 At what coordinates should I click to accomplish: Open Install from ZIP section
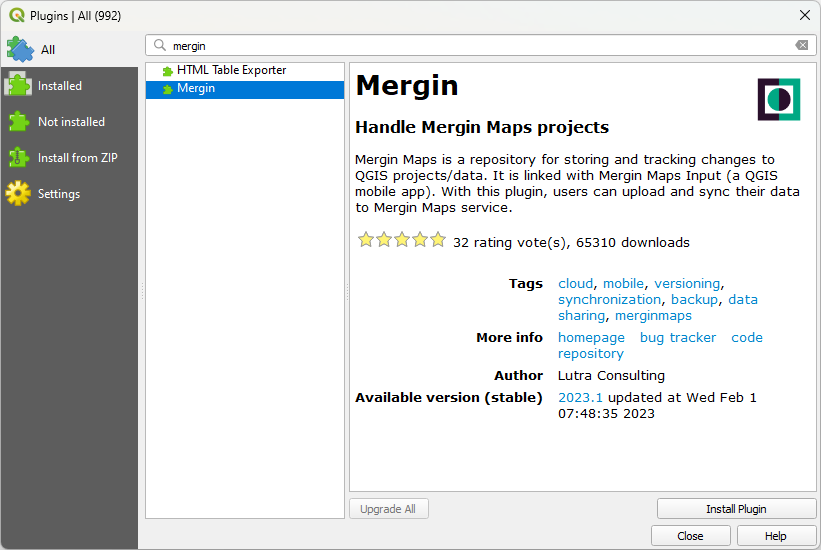coord(77,158)
